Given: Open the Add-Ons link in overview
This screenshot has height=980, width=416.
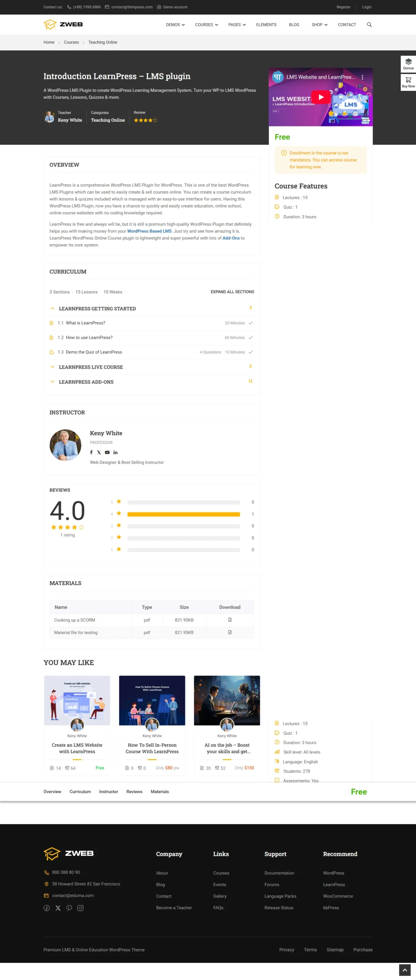Looking at the screenshot, I should (231, 238).
